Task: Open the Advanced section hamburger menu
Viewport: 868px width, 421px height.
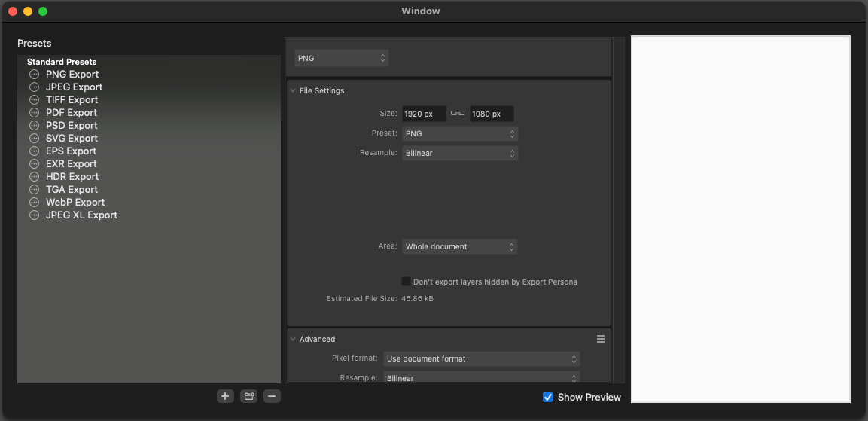Action: (601, 339)
